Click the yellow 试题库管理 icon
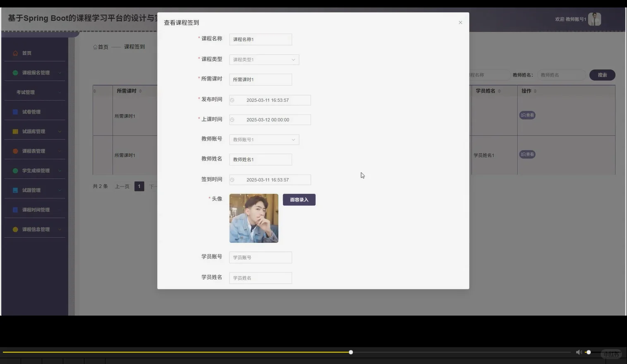Viewport: 627px width, 364px height. tap(14, 131)
